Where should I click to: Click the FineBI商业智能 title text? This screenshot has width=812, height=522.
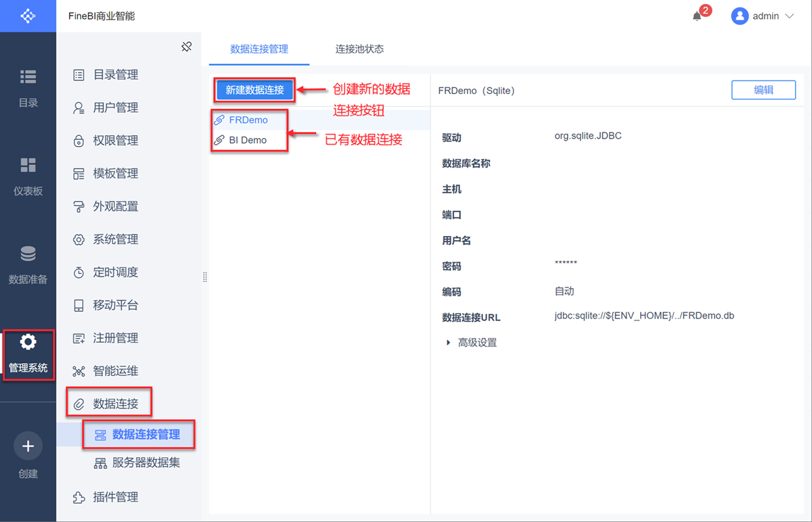[101, 16]
